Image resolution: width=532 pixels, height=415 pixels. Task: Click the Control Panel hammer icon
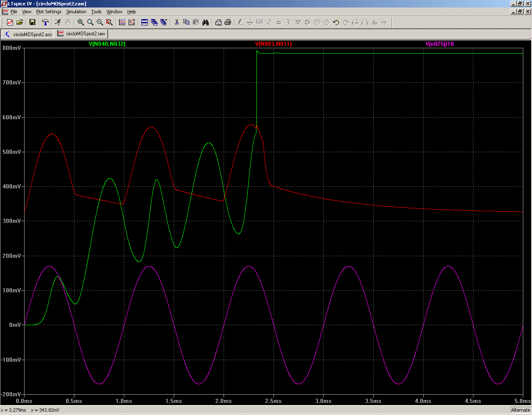pyautogui.click(x=45, y=22)
